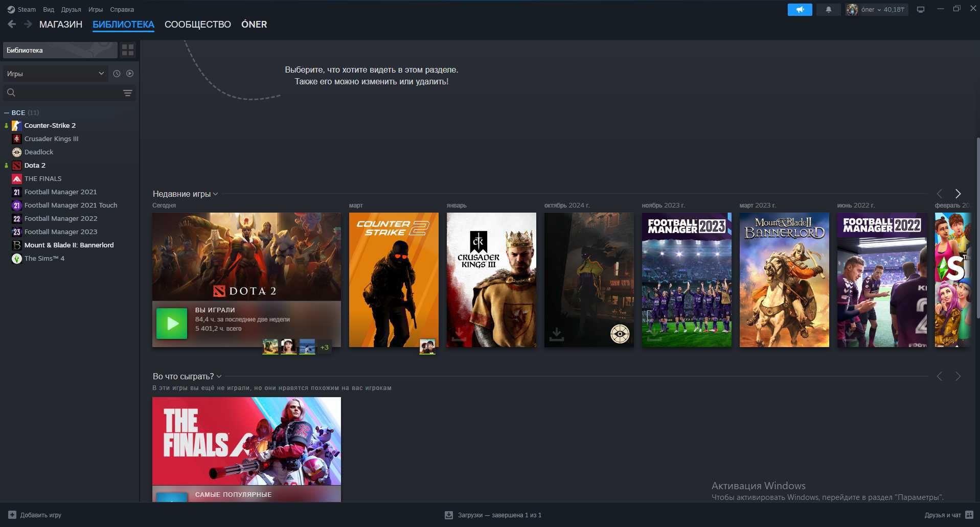Image resolution: width=980 pixels, height=527 pixels.
Task: Toggle the collections grid view icon
Action: [128, 50]
